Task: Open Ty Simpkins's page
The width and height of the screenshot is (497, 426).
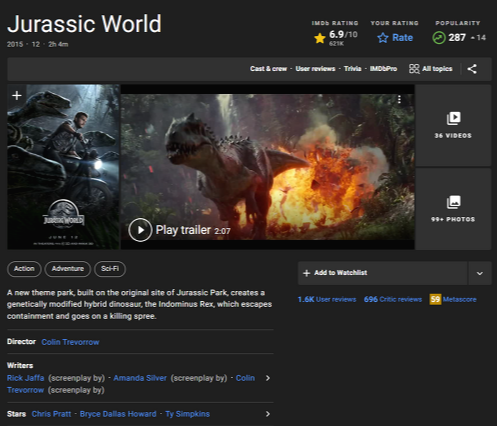Action: click(188, 414)
